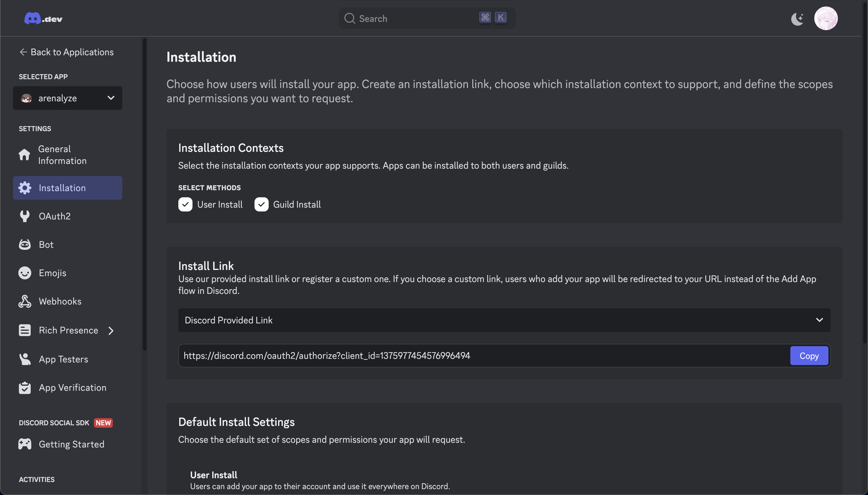Click the Webhooks icon in sidebar

click(25, 301)
